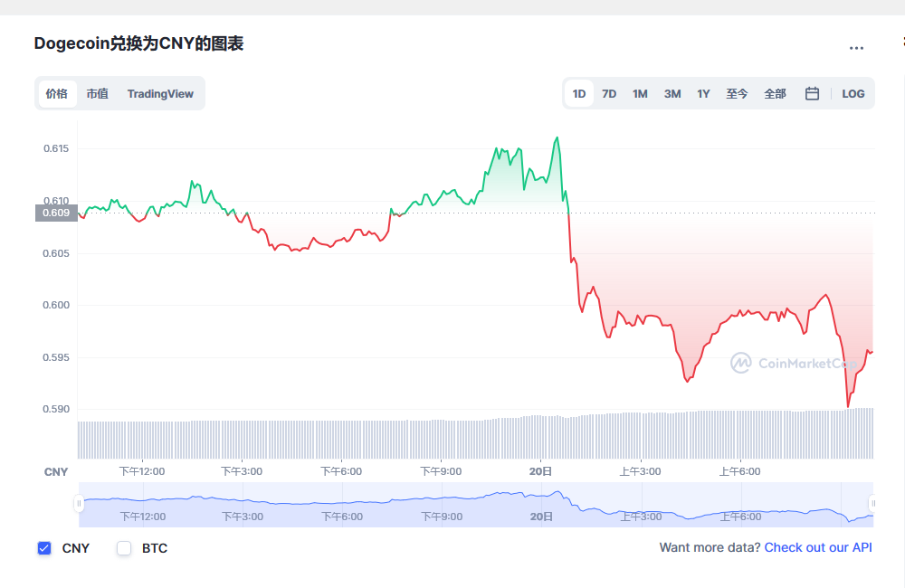The image size is (905, 588).
Task: Select the 至今 time range
Action: (x=737, y=93)
